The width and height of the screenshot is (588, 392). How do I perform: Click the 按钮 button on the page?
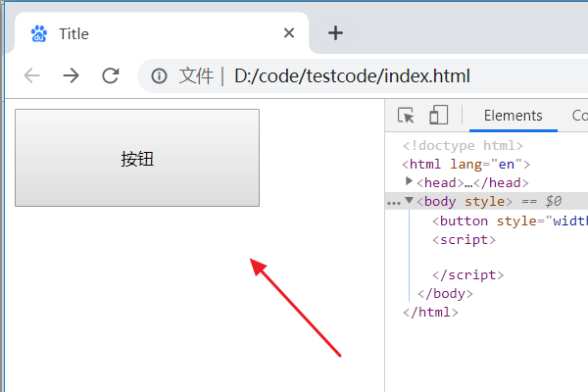pos(137,158)
